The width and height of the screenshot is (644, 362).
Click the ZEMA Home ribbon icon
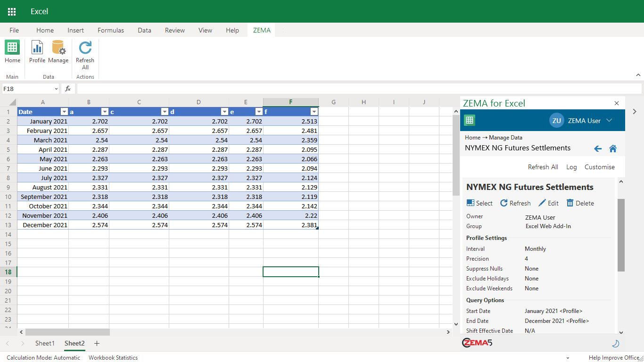[x=12, y=52]
